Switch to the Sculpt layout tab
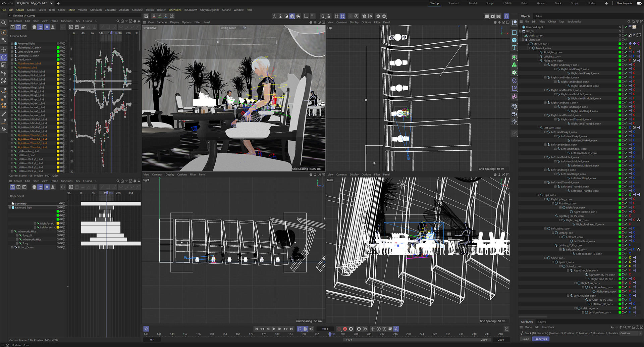The height and width of the screenshot is (347, 644). (x=490, y=3)
